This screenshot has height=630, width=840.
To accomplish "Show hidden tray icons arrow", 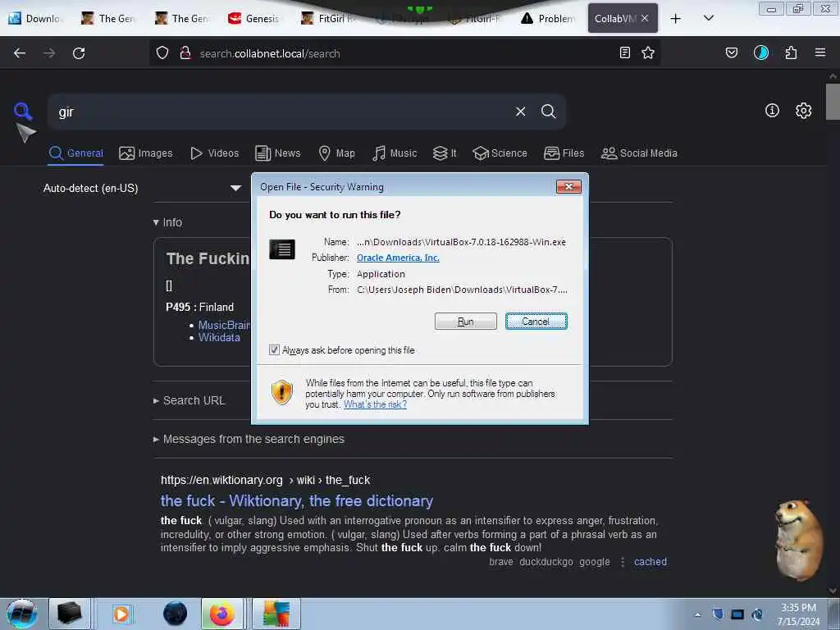I will (x=697, y=614).
